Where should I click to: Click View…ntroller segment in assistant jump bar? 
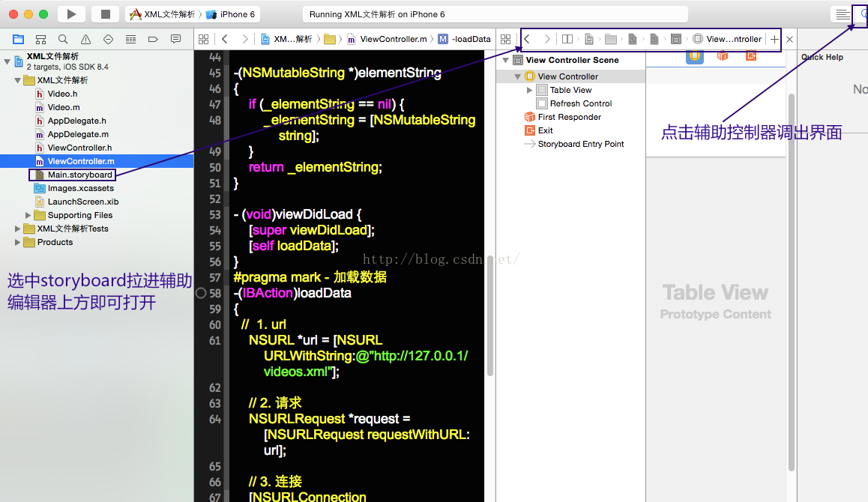(728, 39)
